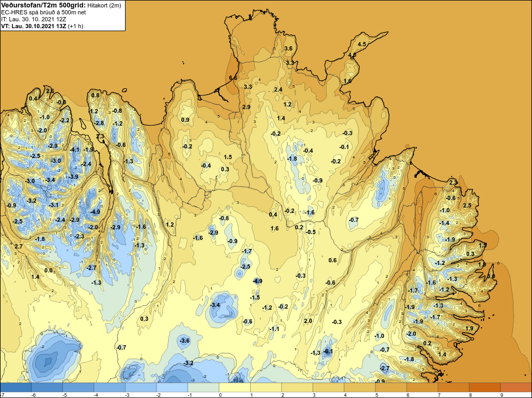Click the positive 2.4 temperature value
532x398 pixels.
click(x=278, y=89)
